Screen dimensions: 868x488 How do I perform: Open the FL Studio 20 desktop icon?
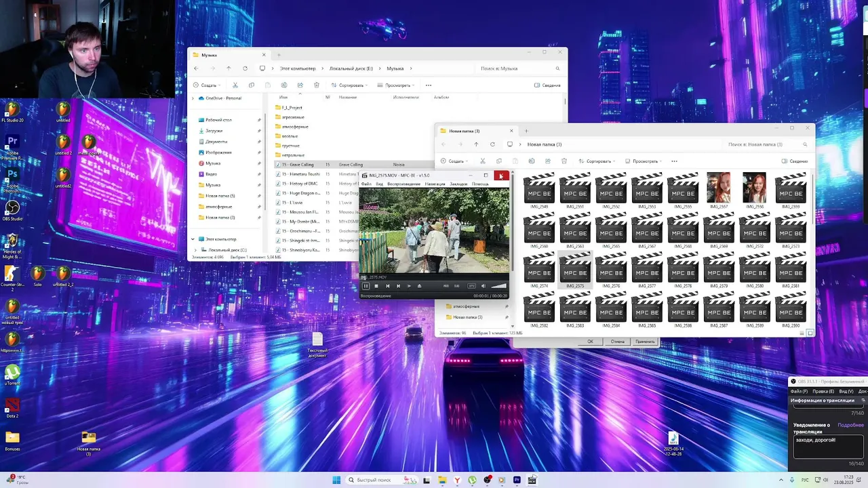pyautogui.click(x=12, y=112)
